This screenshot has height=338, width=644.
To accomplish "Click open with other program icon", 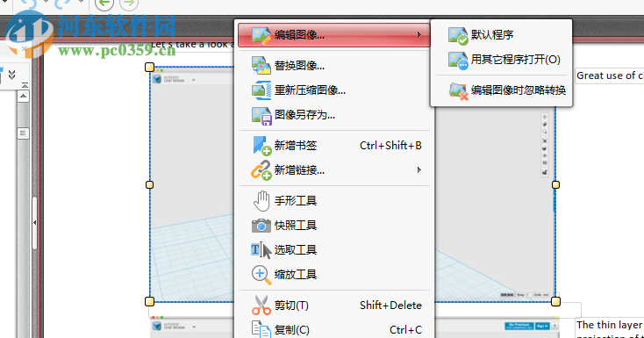I will 458,61.
